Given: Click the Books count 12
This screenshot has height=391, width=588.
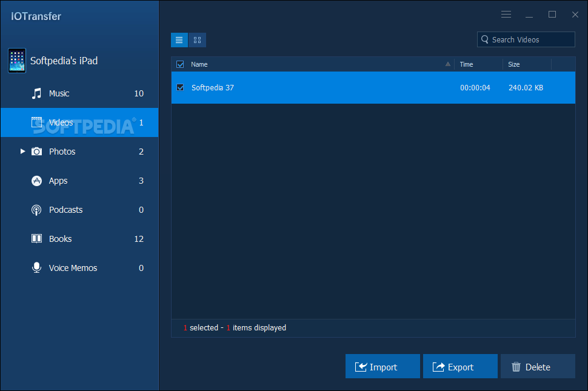Looking at the screenshot, I should point(139,239).
